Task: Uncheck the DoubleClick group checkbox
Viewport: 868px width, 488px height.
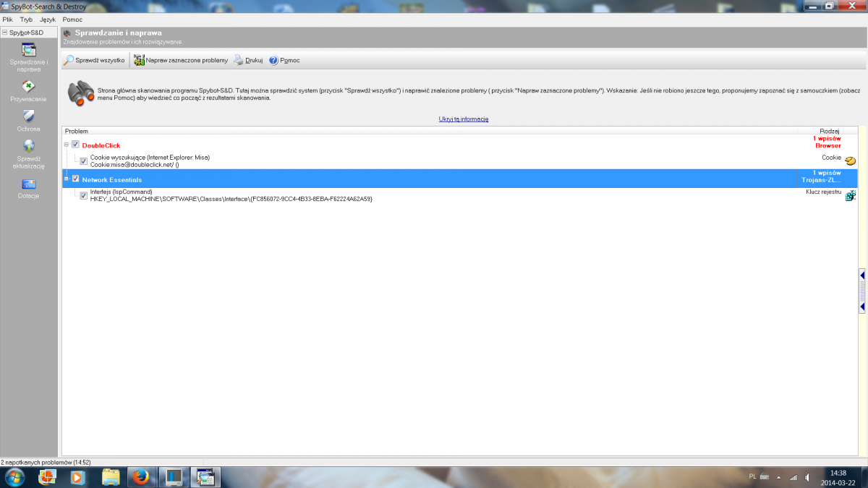Action: (75, 145)
